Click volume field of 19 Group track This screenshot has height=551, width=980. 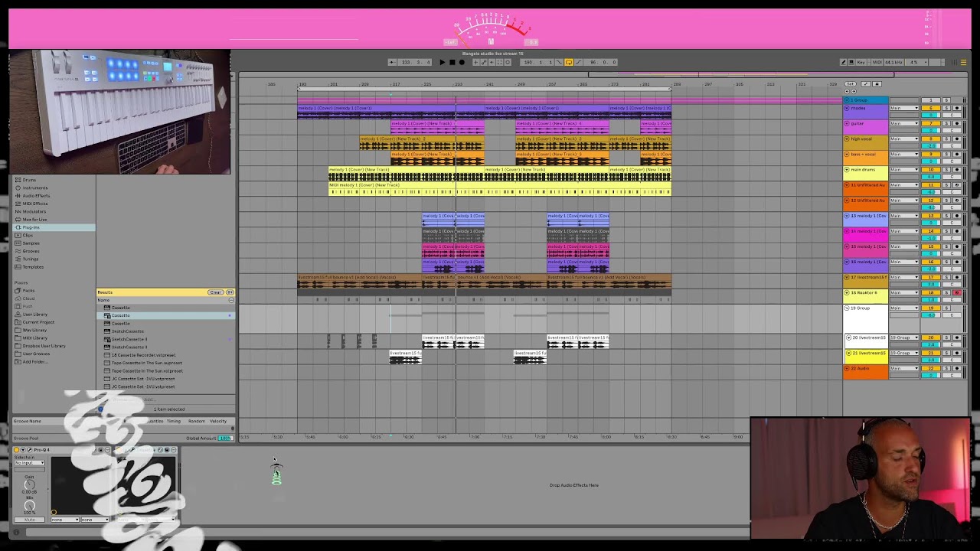(x=931, y=315)
